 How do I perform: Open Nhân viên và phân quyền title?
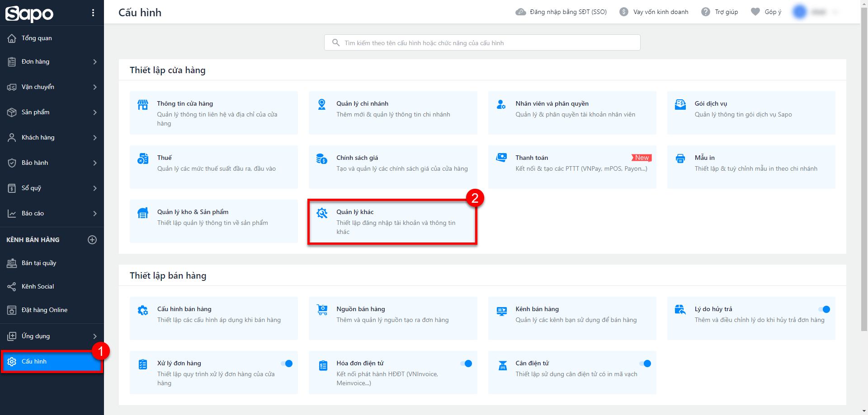(x=552, y=103)
